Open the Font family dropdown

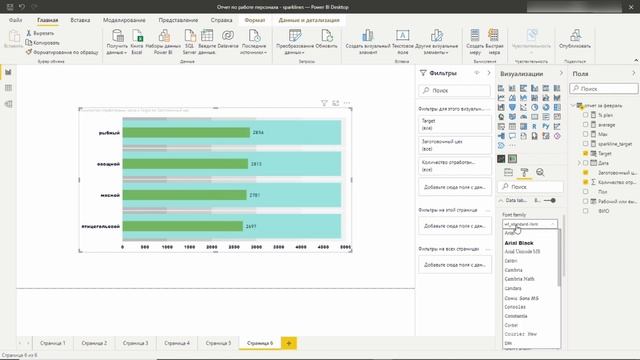[530, 224]
